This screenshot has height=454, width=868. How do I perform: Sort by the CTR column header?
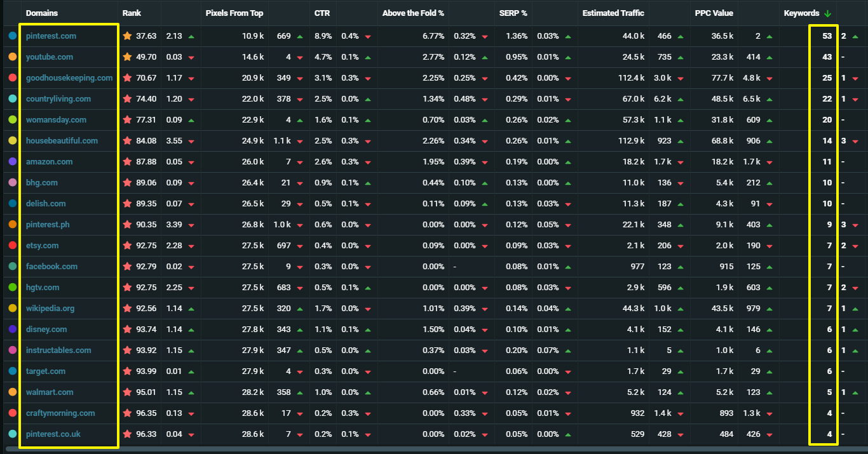[322, 13]
